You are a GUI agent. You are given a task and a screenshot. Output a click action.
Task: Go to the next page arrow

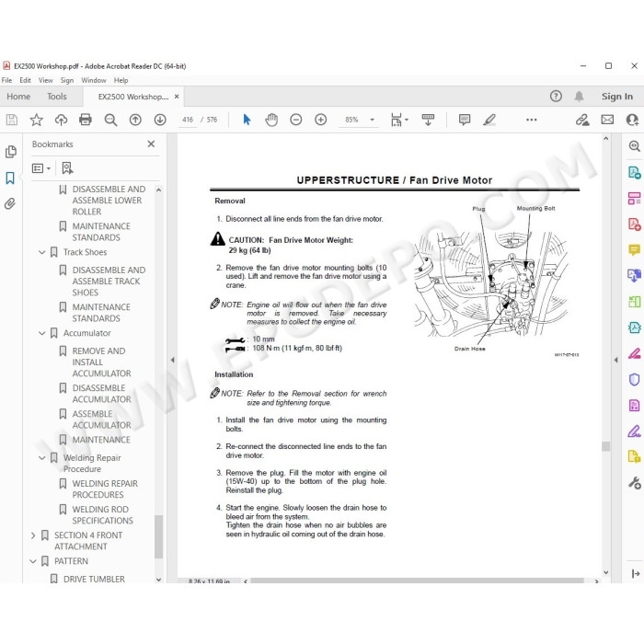coord(160,120)
